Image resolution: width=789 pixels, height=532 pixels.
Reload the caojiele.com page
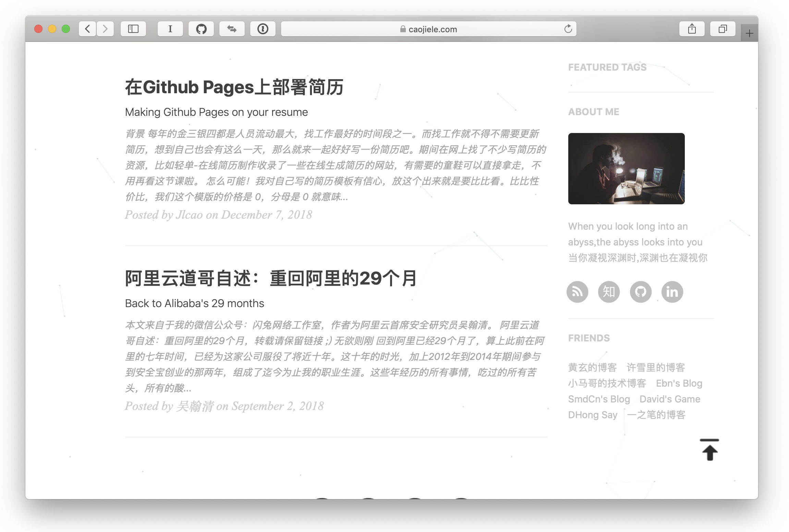[x=568, y=29]
